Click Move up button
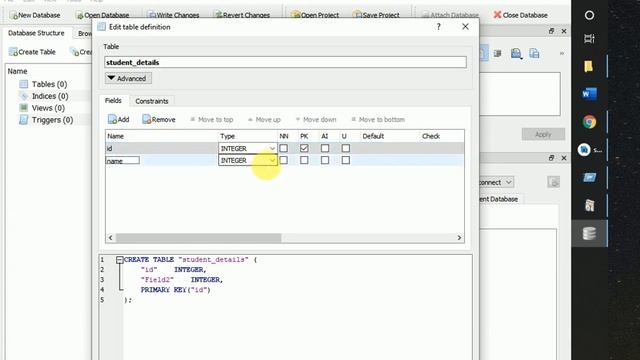 [x=264, y=120]
